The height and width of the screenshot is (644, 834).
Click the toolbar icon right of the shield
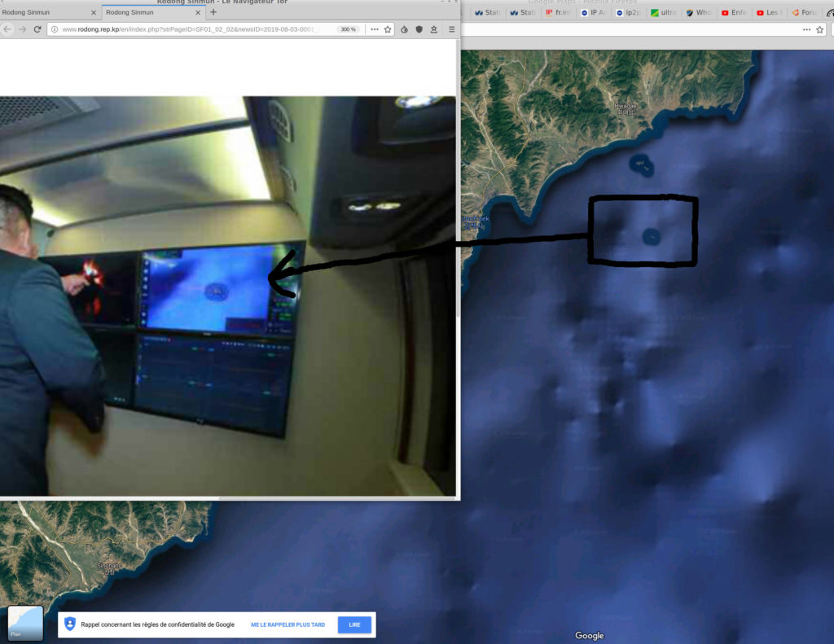coord(434,29)
